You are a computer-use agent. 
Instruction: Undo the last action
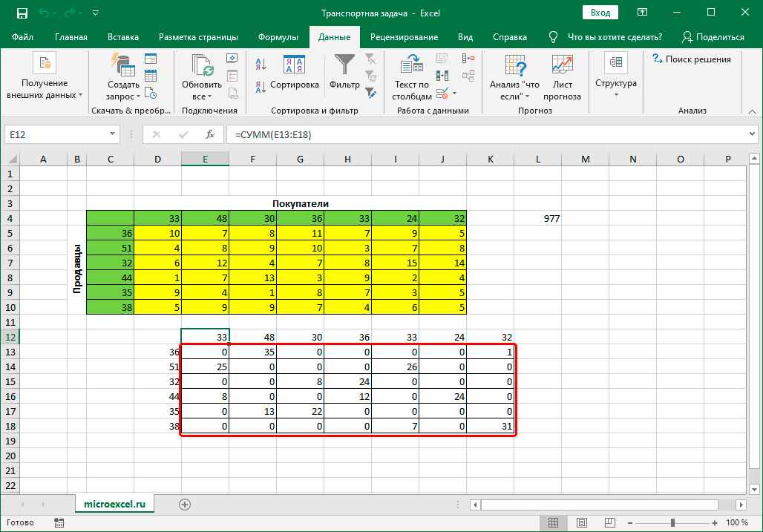(44, 13)
